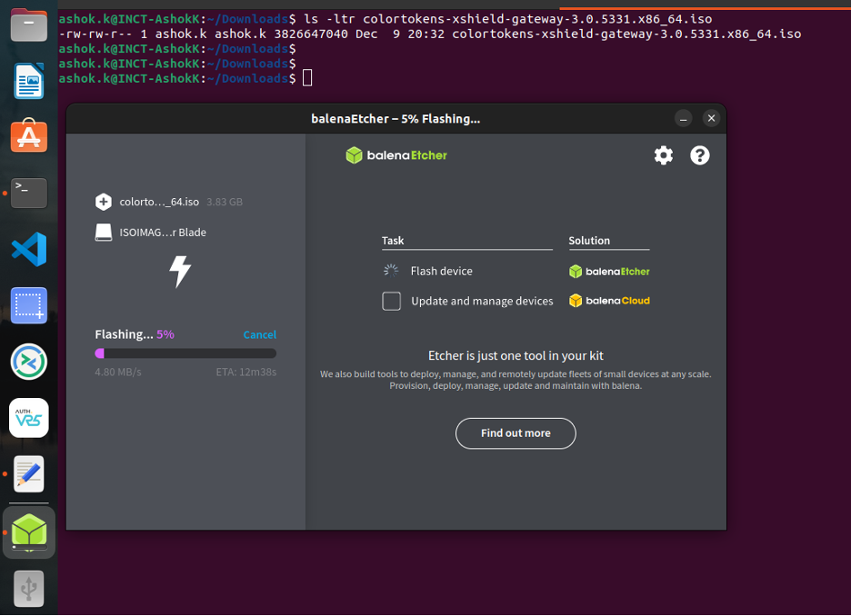This screenshot has height=616, width=851.
Task: Click the source image plus icon
Action: coord(104,202)
